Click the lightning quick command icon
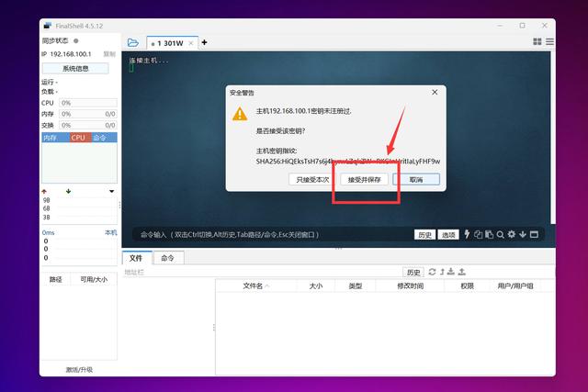 (467, 234)
